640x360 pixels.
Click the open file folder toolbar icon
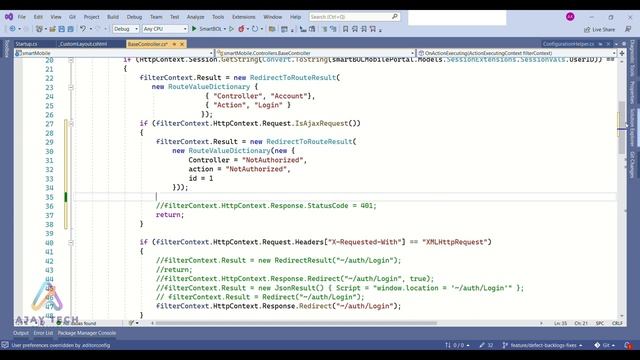coord(53,29)
